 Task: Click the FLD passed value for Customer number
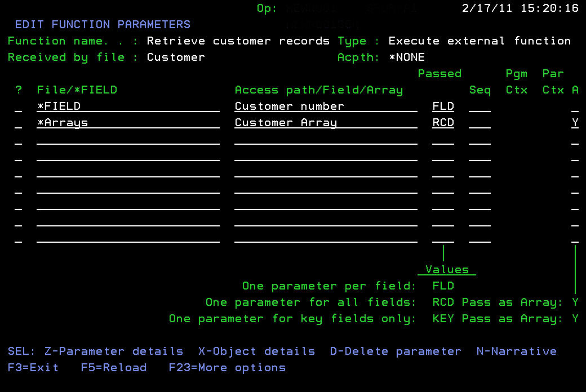click(443, 106)
